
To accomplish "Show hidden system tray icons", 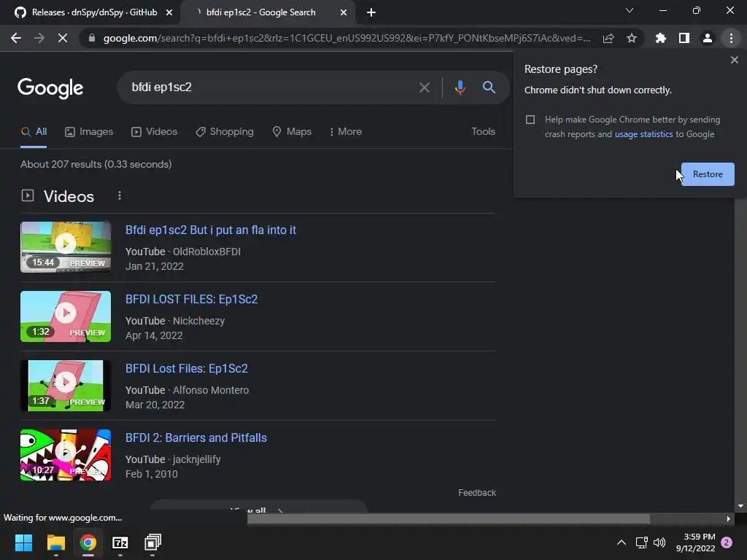I will tap(622, 542).
